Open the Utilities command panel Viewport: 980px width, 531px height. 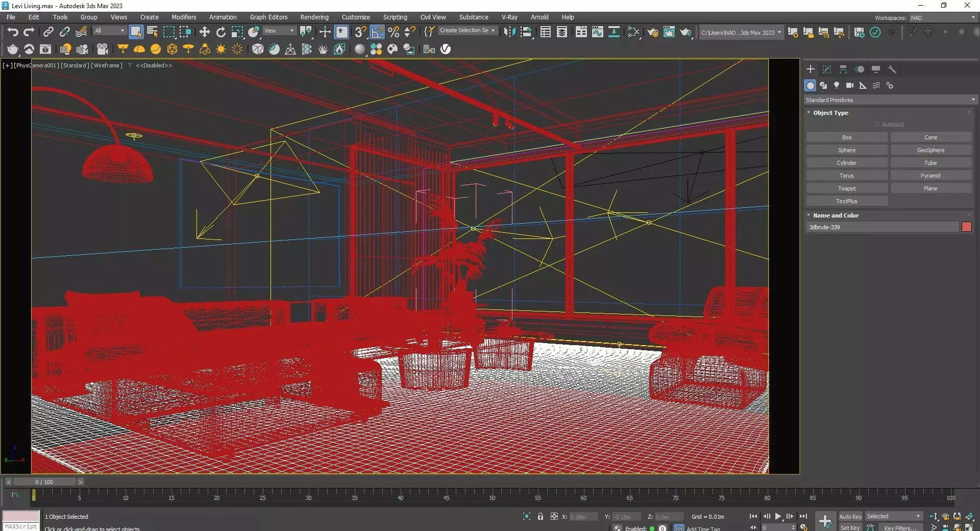[892, 69]
